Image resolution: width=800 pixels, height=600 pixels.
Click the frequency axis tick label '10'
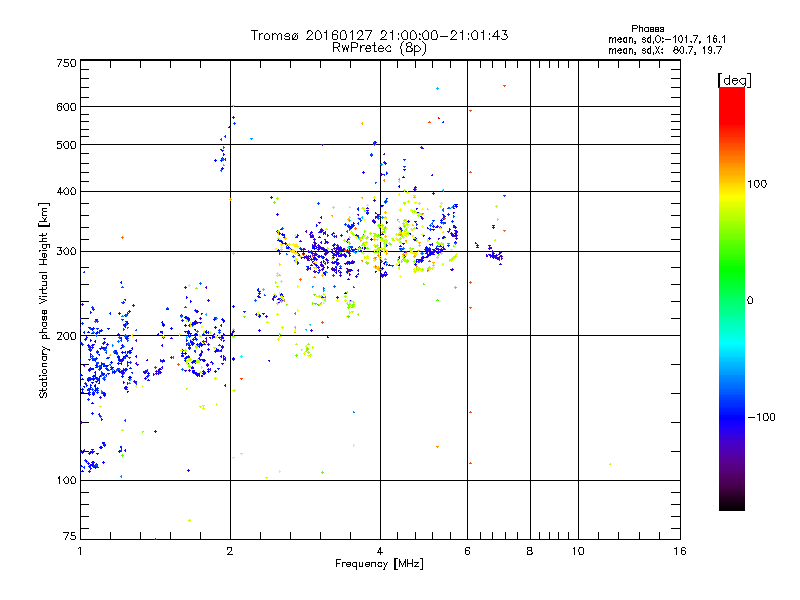(578, 551)
